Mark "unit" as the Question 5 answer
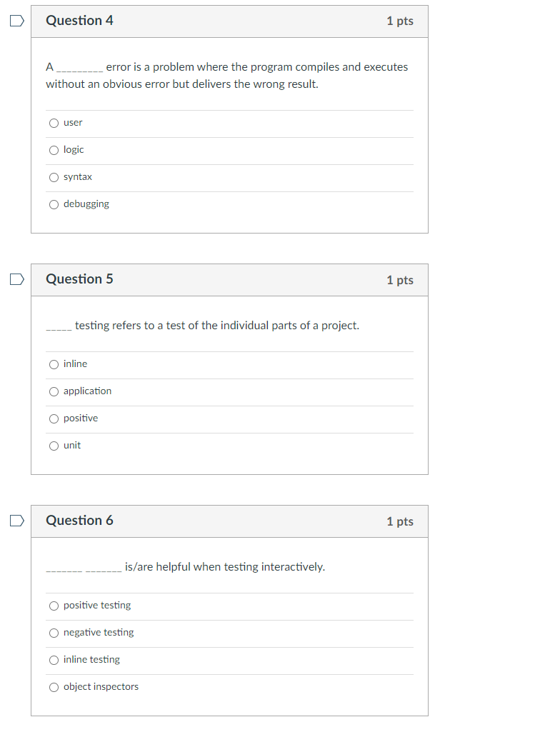The image size is (560, 732). [54, 446]
